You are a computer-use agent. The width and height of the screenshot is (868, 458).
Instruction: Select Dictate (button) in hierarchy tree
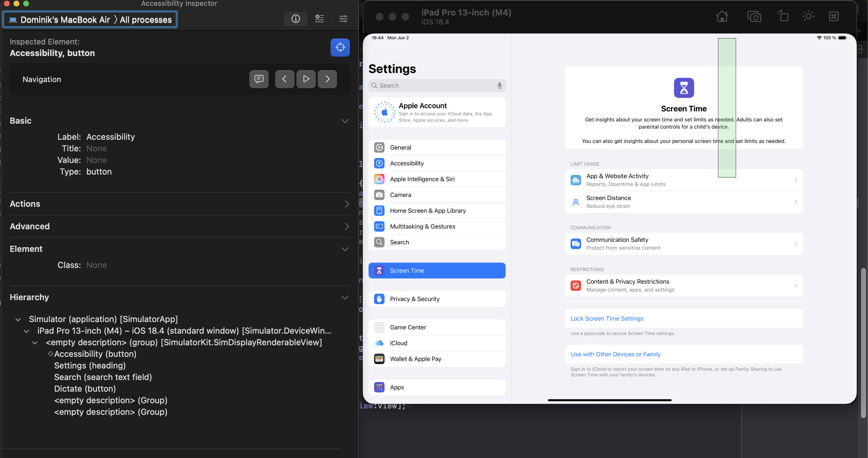click(85, 389)
